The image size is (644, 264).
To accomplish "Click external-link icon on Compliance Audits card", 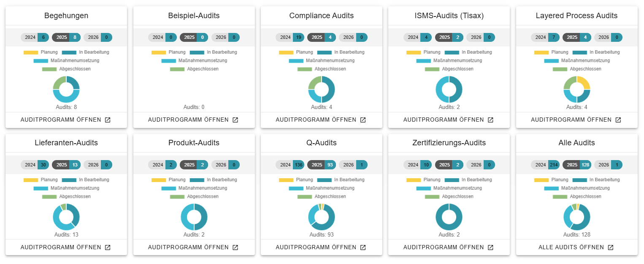I will (363, 120).
